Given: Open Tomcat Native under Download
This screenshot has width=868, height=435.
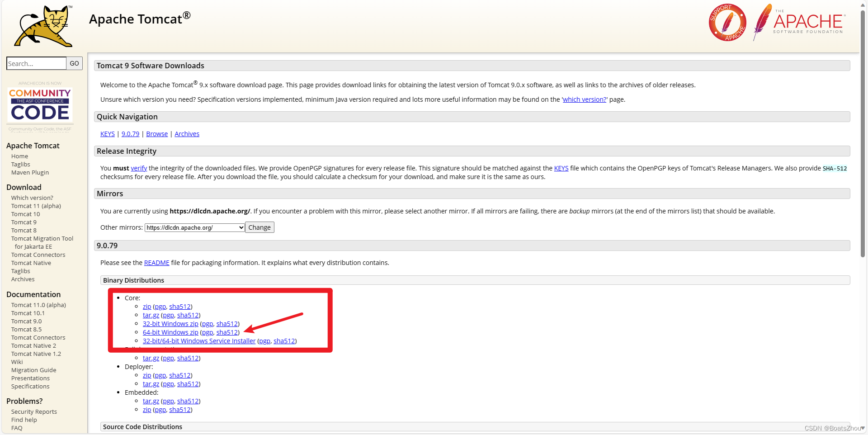Looking at the screenshot, I should [x=31, y=263].
